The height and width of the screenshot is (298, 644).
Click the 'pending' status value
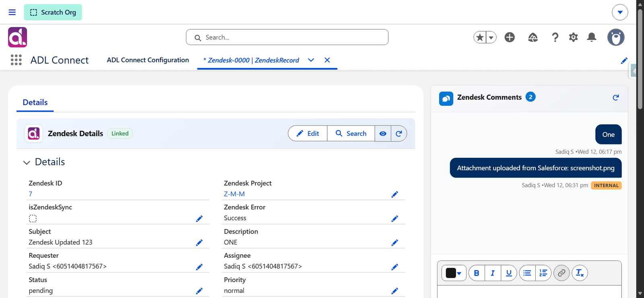coord(41,290)
